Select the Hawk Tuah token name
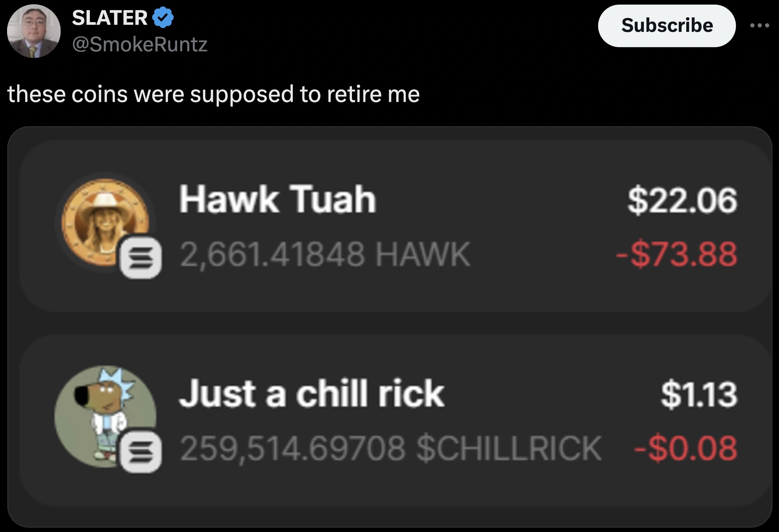Viewport: 779px width, 532px height. pos(278,199)
